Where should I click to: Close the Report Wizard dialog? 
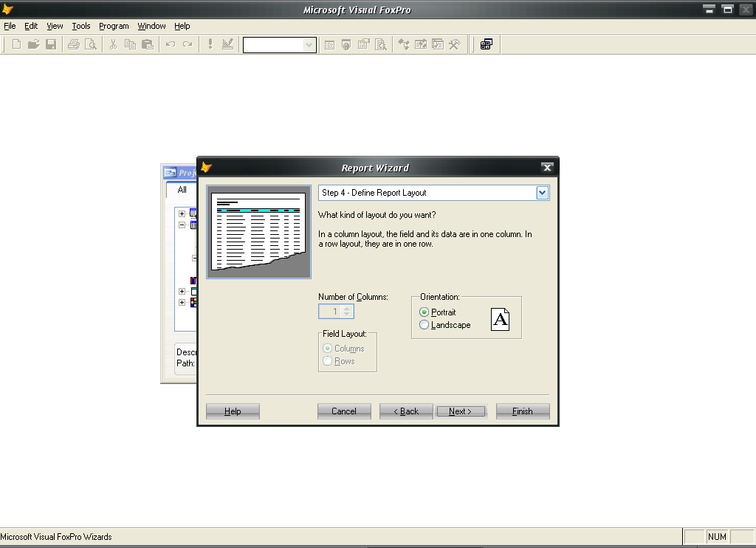pyautogui.click(x=547, y=168)
